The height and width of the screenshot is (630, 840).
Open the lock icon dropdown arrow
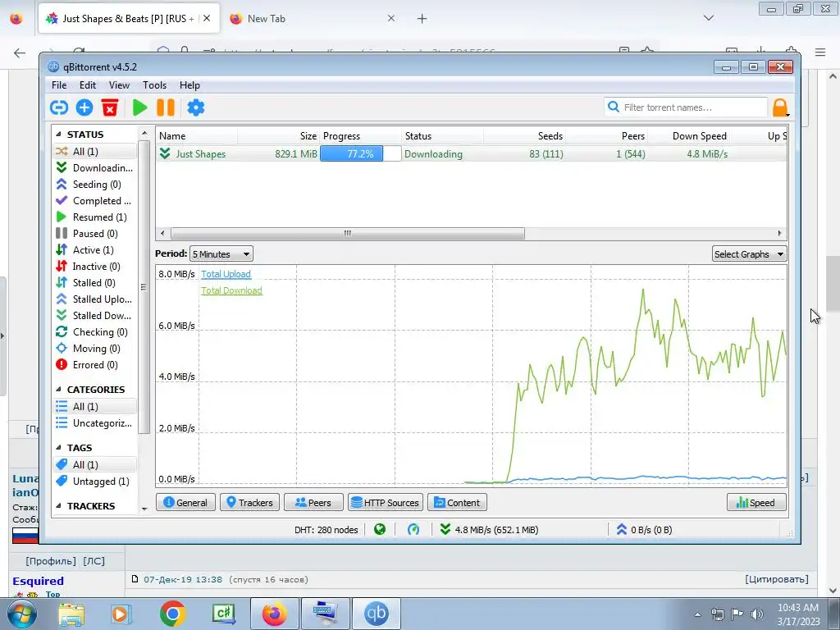click(x=787, y=114)
